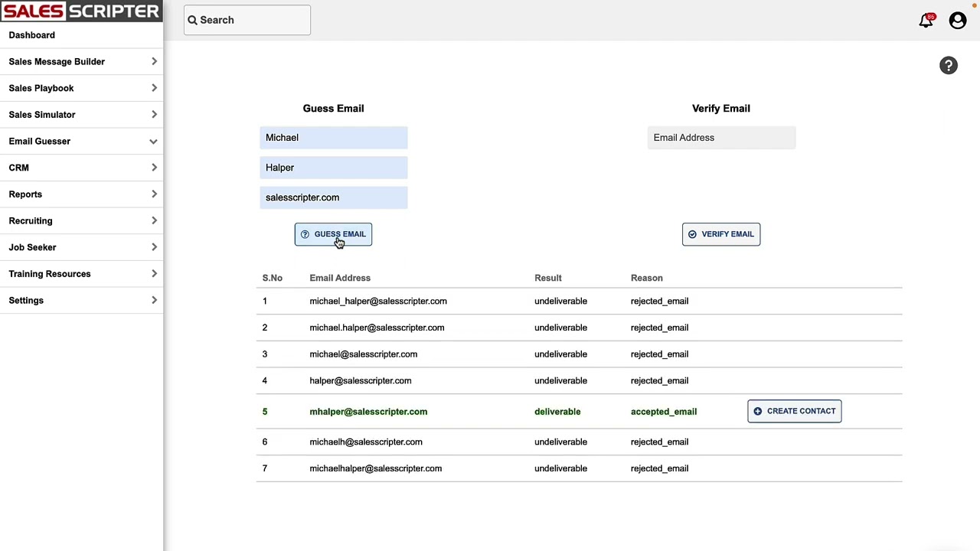The image size is (980, 551).
Task: Click the Email Address column header
Action: tap(340, 278)
